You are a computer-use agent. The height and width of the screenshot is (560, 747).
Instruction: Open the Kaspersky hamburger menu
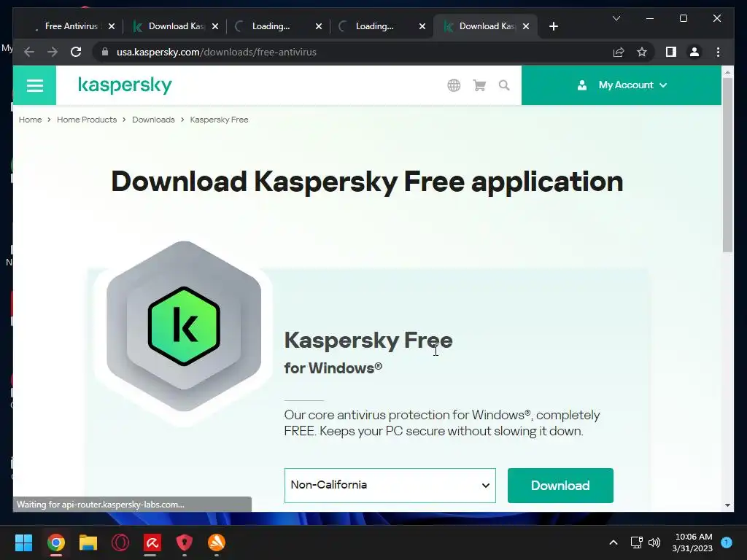point(35,85)
